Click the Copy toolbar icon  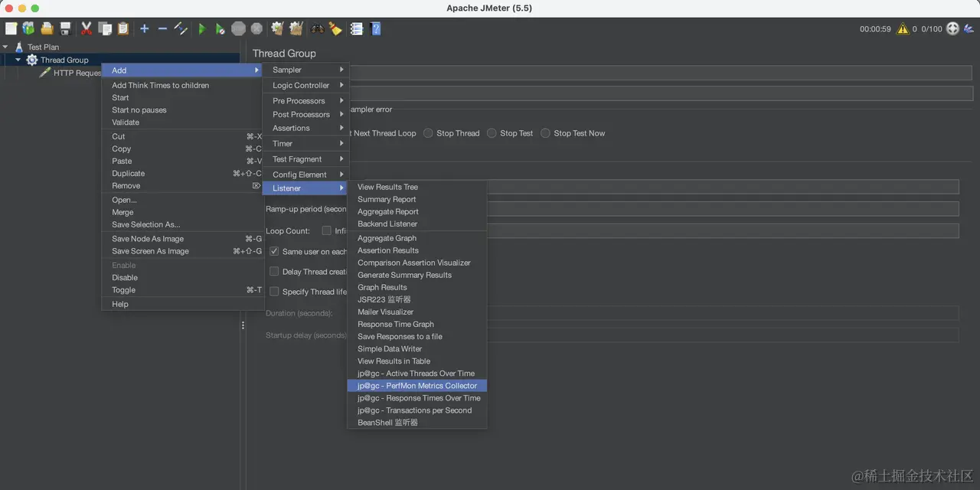[x=105, y=28]
